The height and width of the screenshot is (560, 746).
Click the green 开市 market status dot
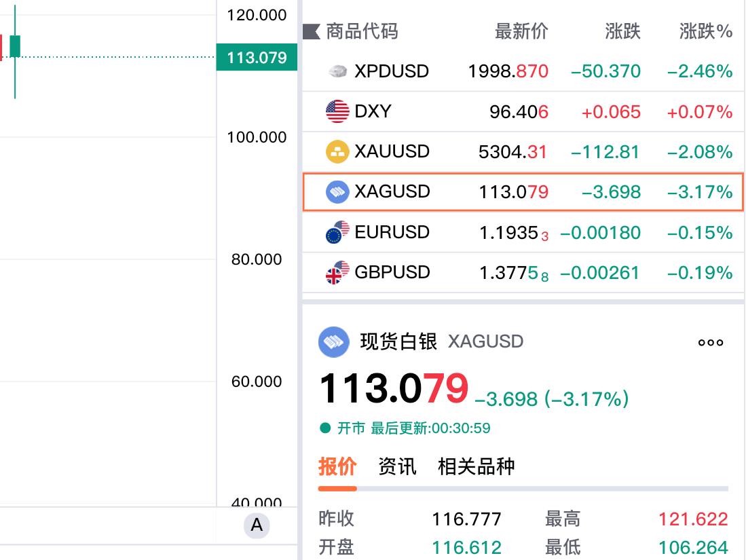(324, 428)
